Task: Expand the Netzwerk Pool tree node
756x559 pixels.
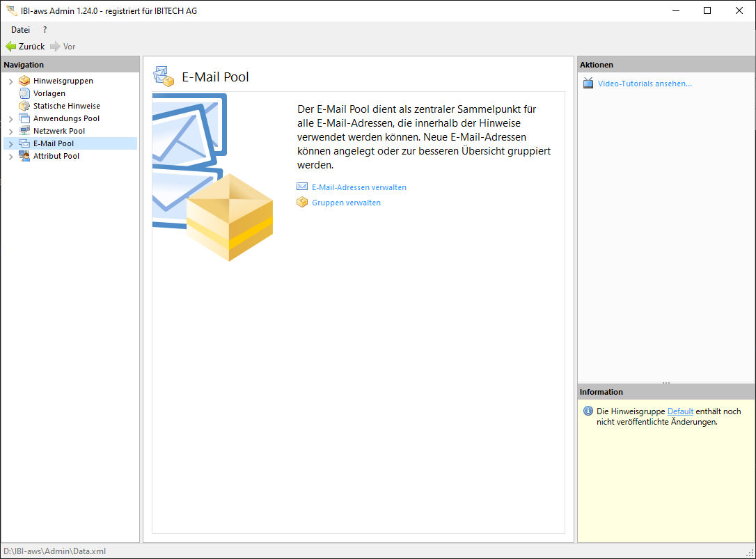Action: [10, 132]
